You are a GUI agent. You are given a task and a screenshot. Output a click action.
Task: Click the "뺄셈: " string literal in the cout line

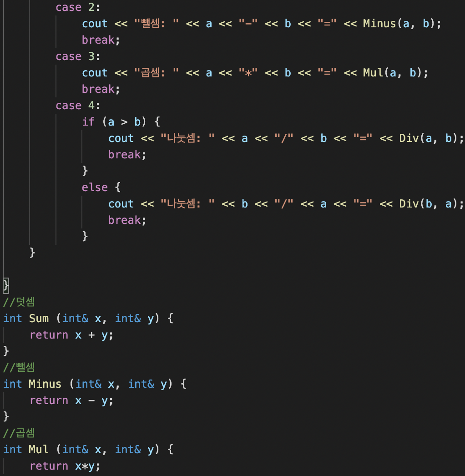click(157, 24)
